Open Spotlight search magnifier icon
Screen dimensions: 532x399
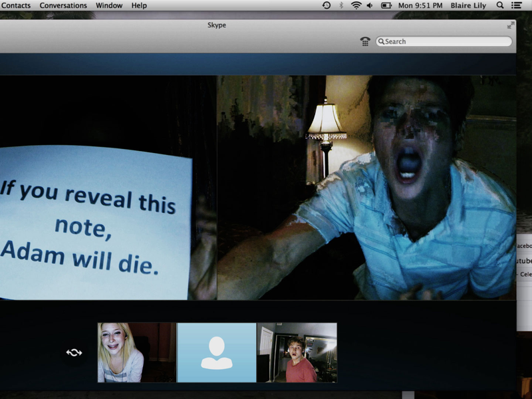tap(500, 5)
